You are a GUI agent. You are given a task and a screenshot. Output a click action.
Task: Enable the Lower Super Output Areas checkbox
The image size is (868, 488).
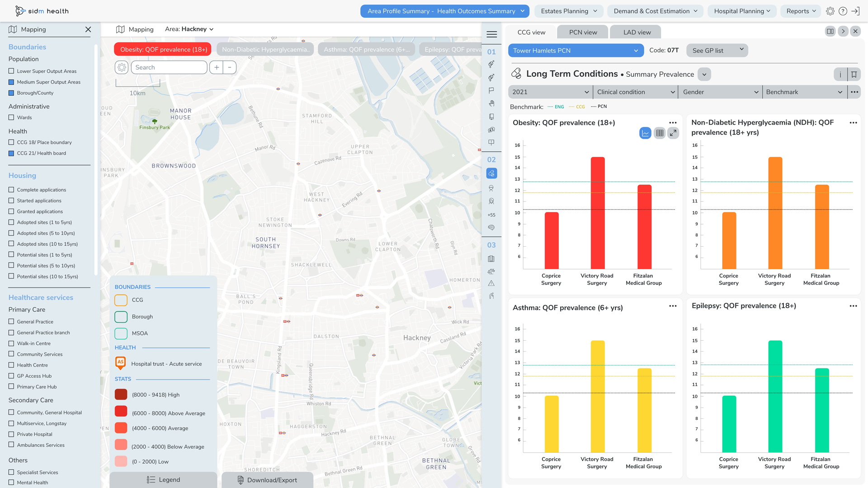point(11,71)
